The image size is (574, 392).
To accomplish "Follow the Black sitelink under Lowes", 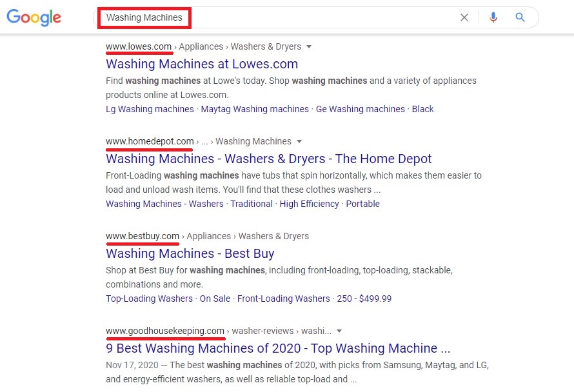I will click(422, 109).
